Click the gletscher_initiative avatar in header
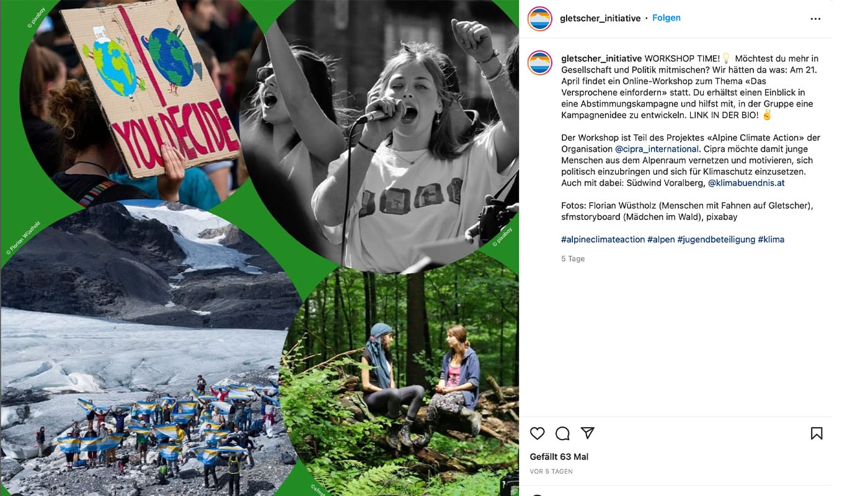868x496 pixels. point(540,19)
